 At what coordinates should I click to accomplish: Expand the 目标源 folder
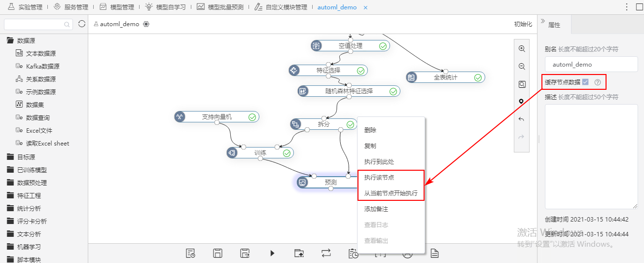click(x=21, y=157)
